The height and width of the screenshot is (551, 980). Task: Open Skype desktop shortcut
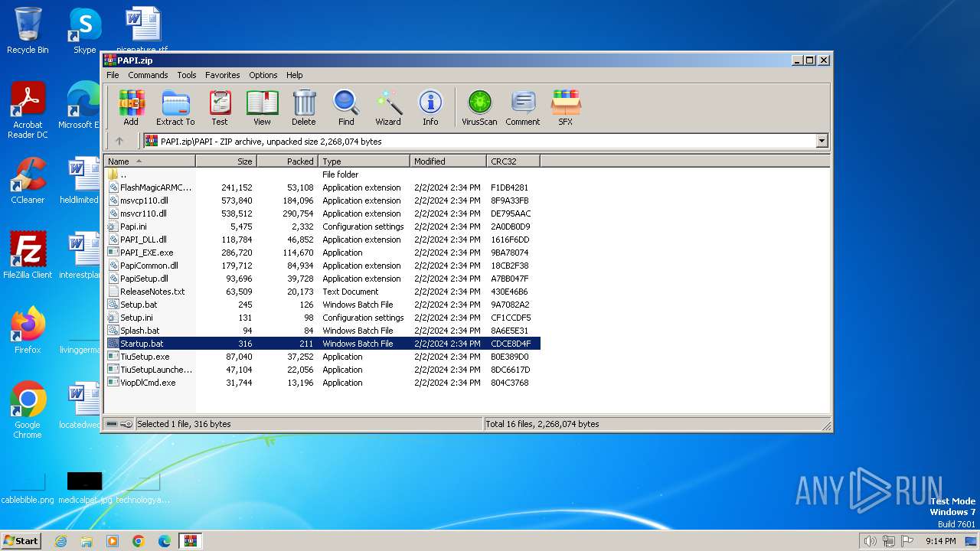pos(84,31)
